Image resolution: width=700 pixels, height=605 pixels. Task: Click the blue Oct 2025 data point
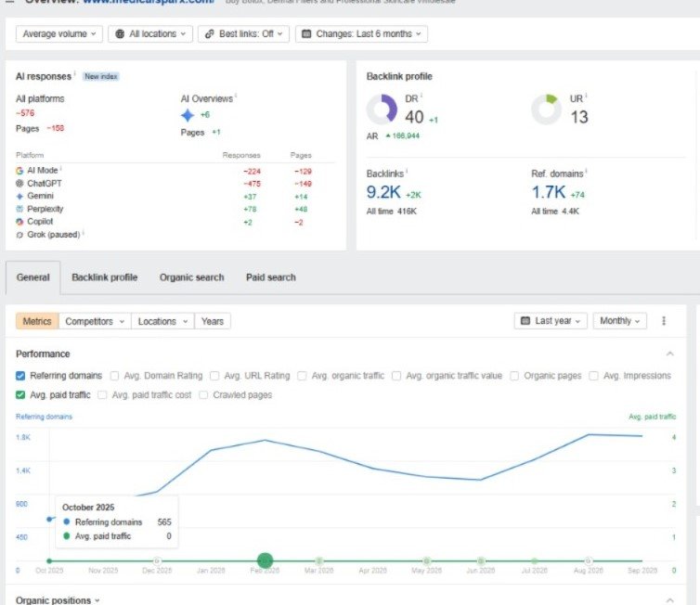pyautogui.click(x=49, y=520)
